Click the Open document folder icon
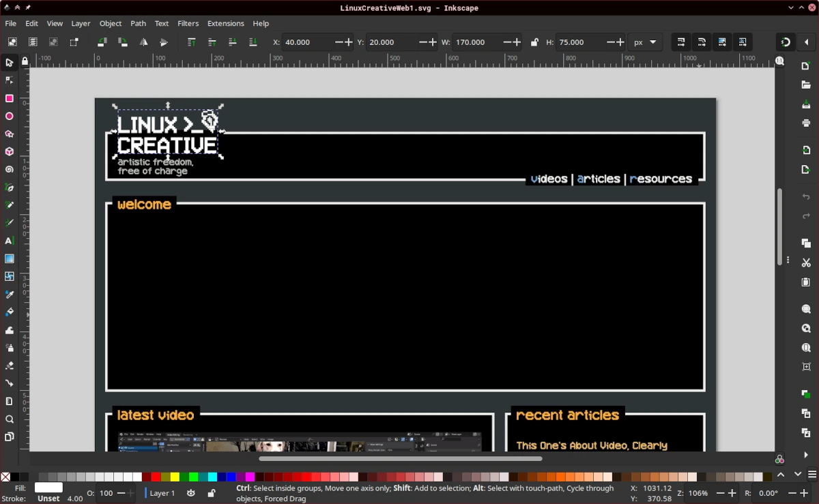 (x=806, y=85)
